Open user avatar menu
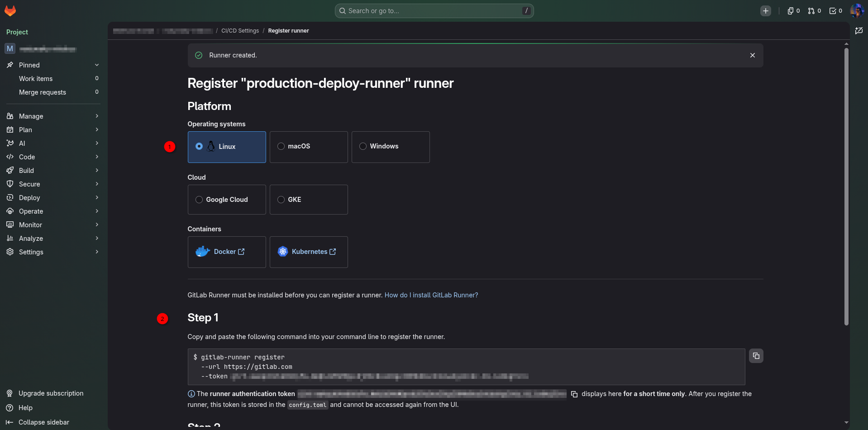The image size is (868, 430). coord(857,11)
